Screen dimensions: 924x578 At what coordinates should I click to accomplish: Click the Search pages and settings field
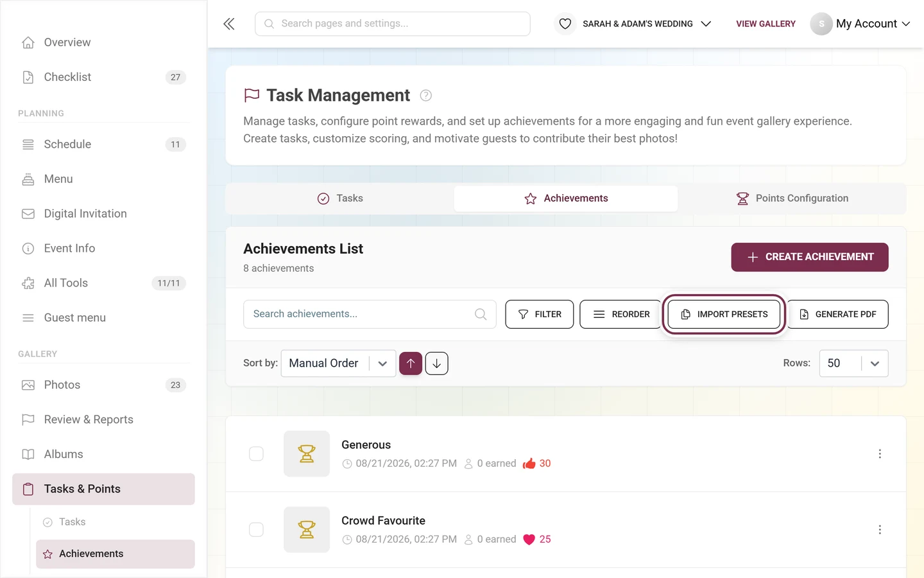pos(393,24)
